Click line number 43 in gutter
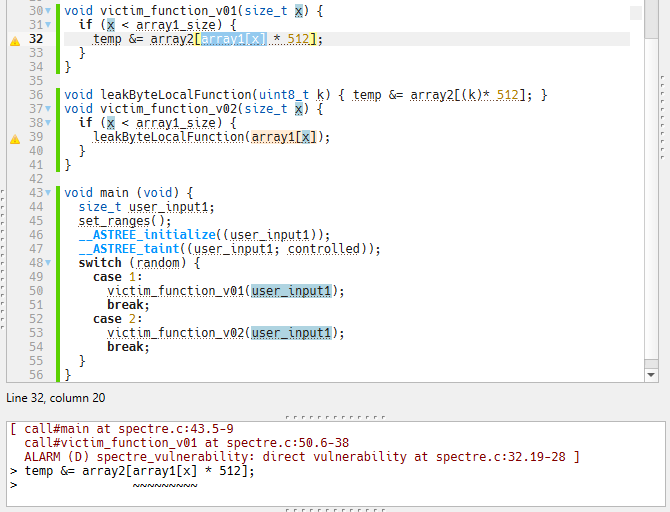Screen dimensions: 670x512 [x=36, y=193]
